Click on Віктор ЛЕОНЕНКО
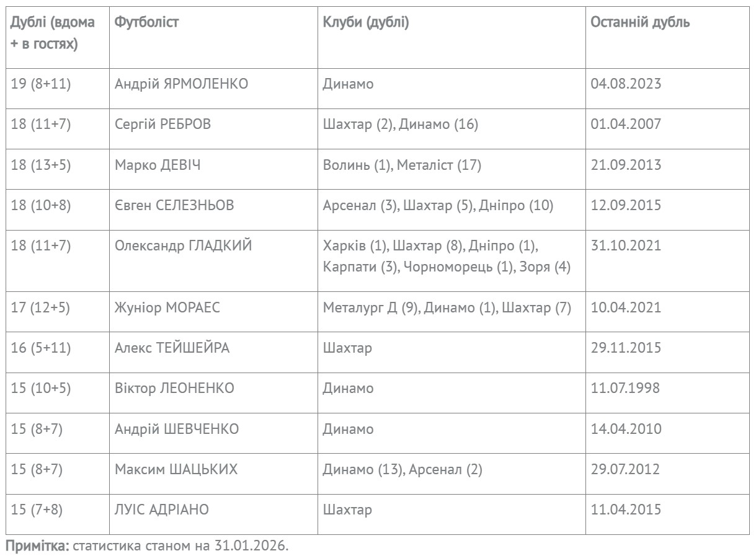Image resolution: width=756 pixels, height=556 pixels. (174, 389)
